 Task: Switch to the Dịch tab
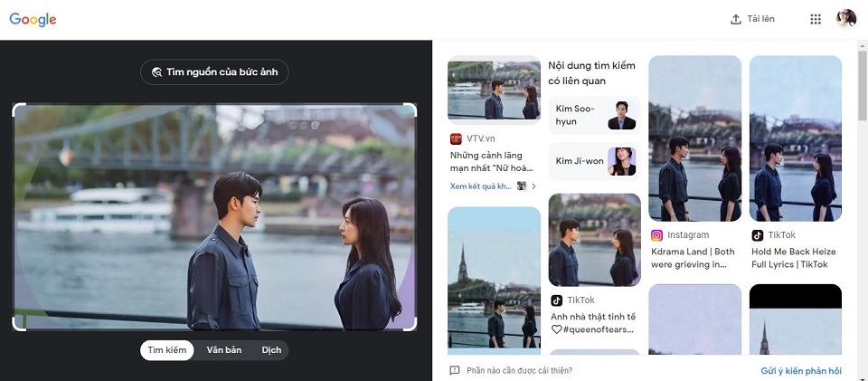(271, 350)
